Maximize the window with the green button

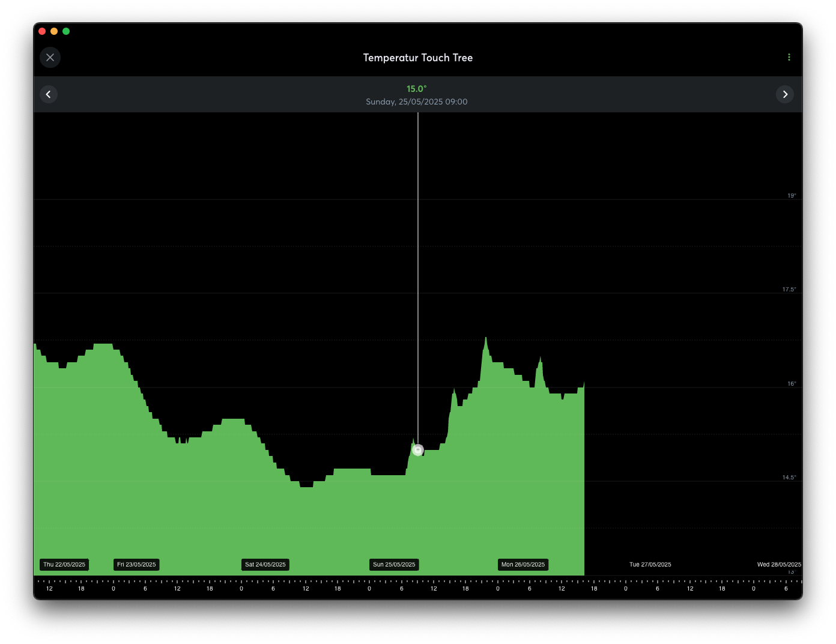66,31
